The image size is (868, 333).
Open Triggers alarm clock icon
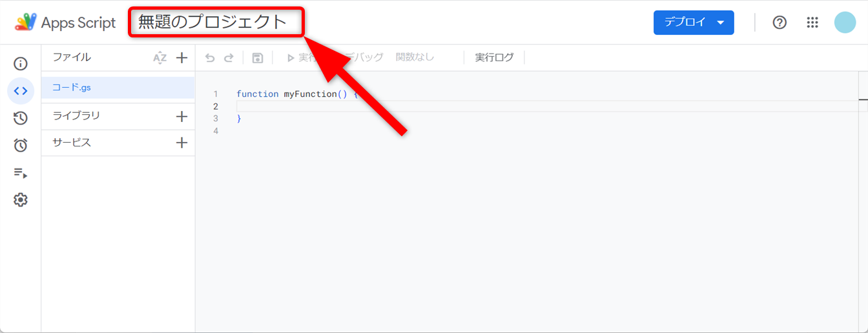[x=21, y=145]
